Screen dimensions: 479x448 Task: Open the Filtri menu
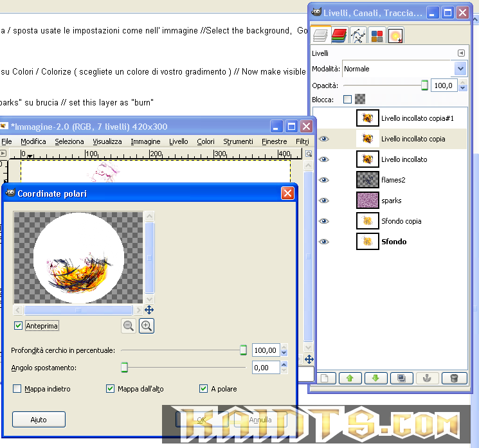coord(302,141)
